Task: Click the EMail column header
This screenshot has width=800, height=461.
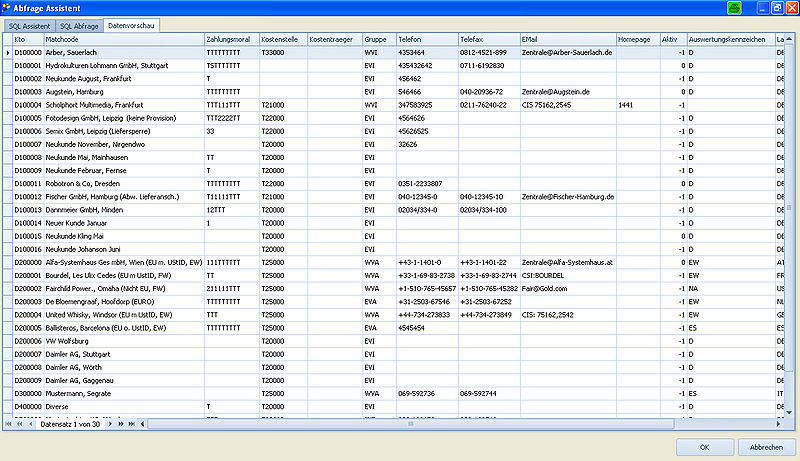Action: (568, 39)
